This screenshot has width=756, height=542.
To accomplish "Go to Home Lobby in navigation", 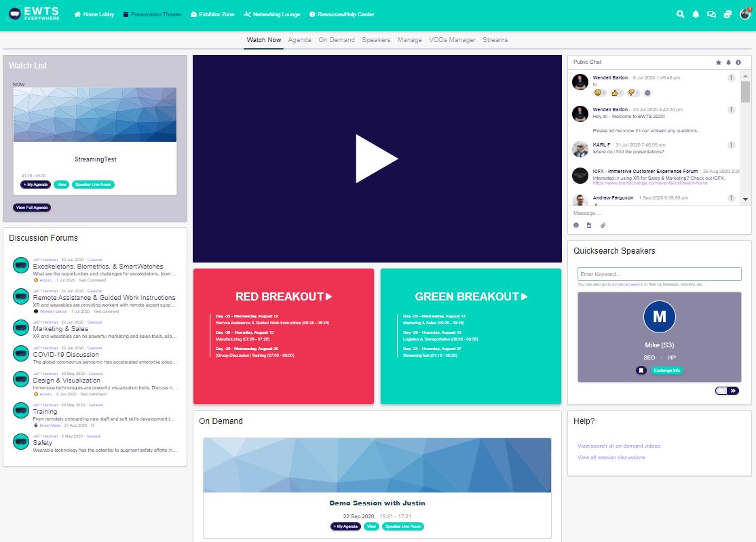I will (94, 14).
